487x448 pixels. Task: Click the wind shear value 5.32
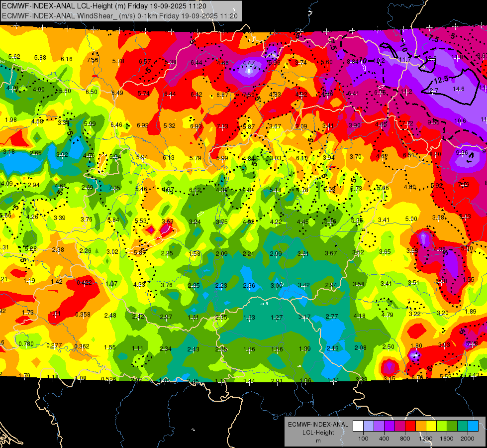pyautogui.click(x=170, y=126)
